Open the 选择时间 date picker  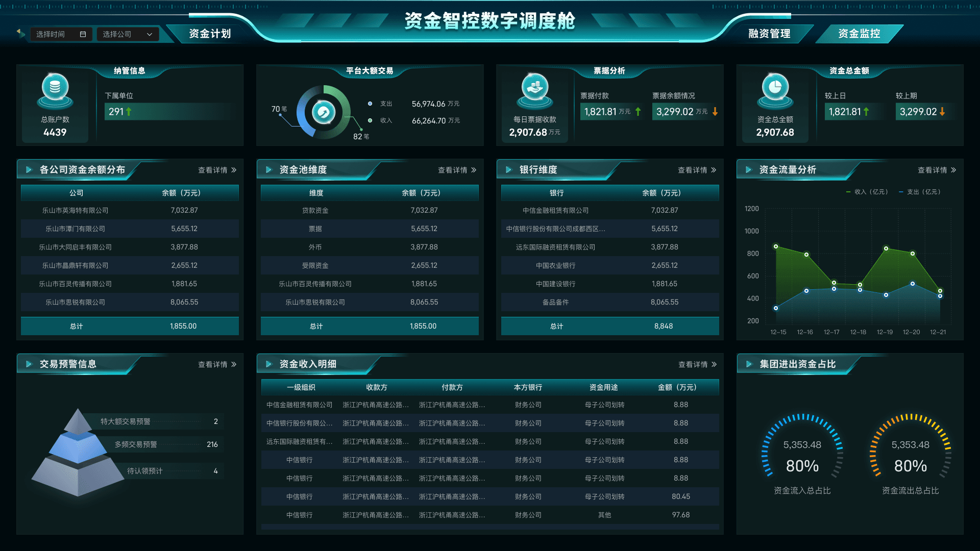tap(61, 34)
